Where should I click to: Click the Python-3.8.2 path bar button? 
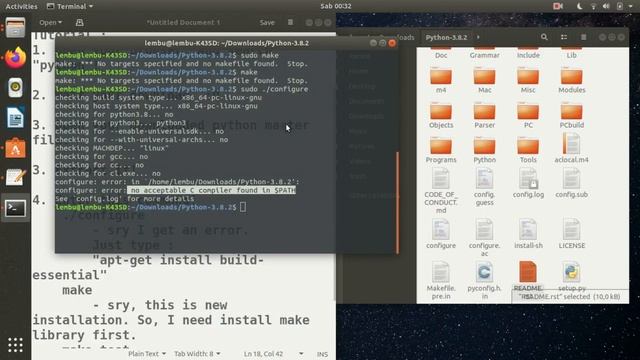446,37
